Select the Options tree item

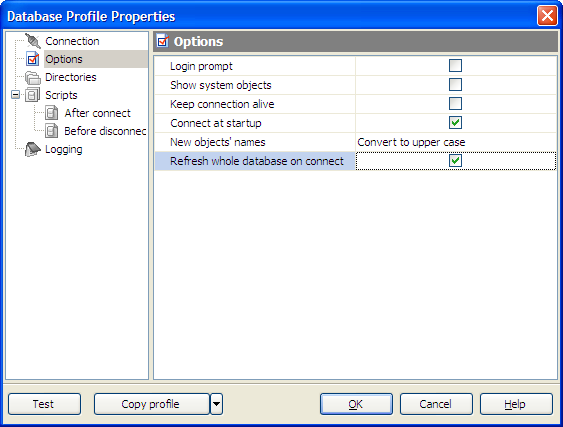click(64, 59)
